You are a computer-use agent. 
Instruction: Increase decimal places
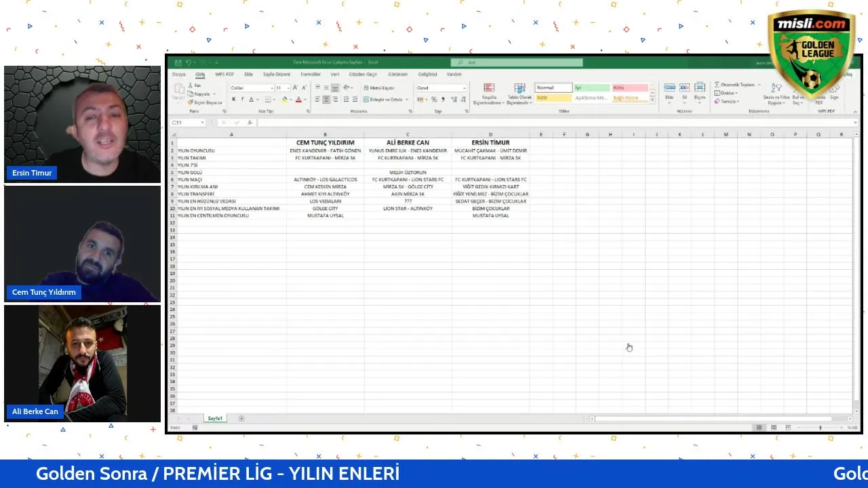(x=454, y=100)
